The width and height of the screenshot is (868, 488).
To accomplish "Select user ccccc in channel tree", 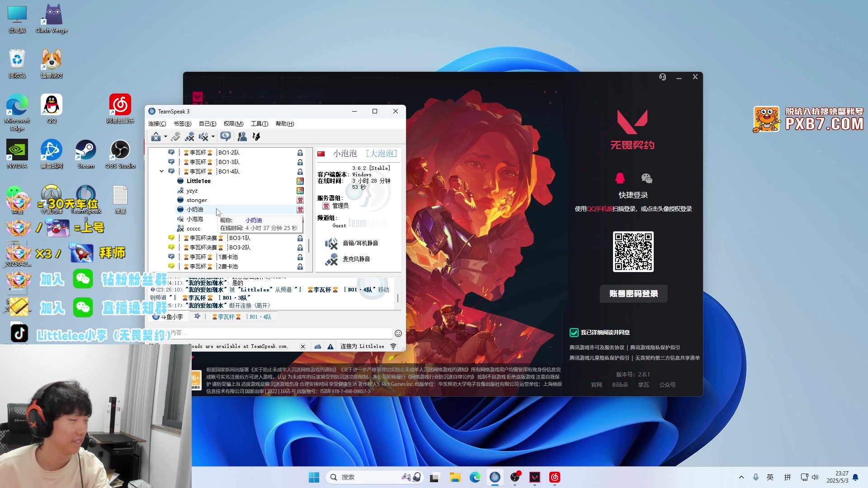I will coord(193,229).
